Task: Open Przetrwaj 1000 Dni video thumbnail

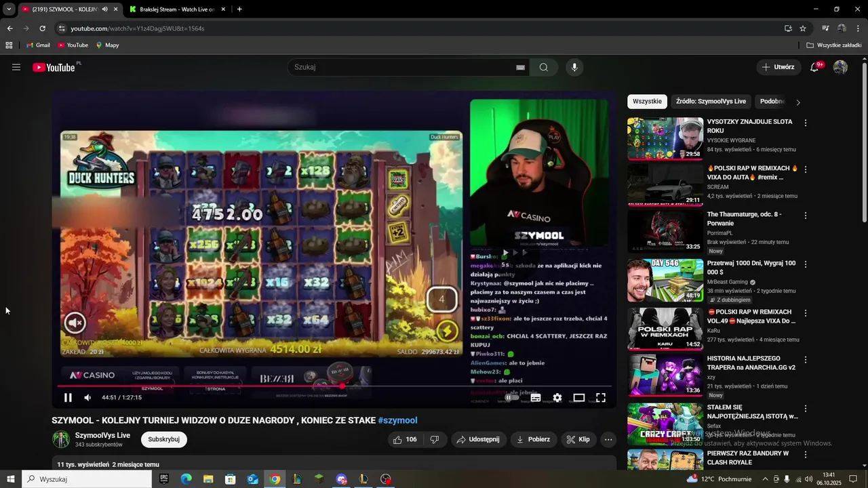Action: click(665, 281)
